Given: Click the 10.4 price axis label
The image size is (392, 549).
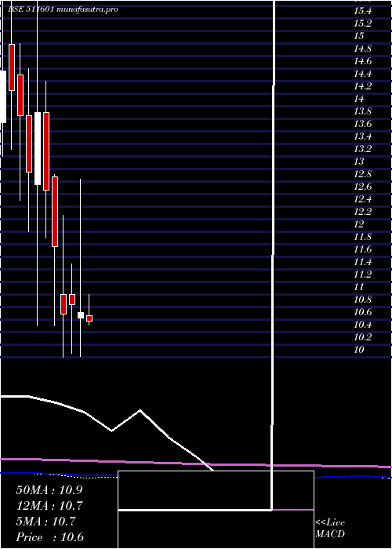Looking at the screenshot, I should (362, 325).
